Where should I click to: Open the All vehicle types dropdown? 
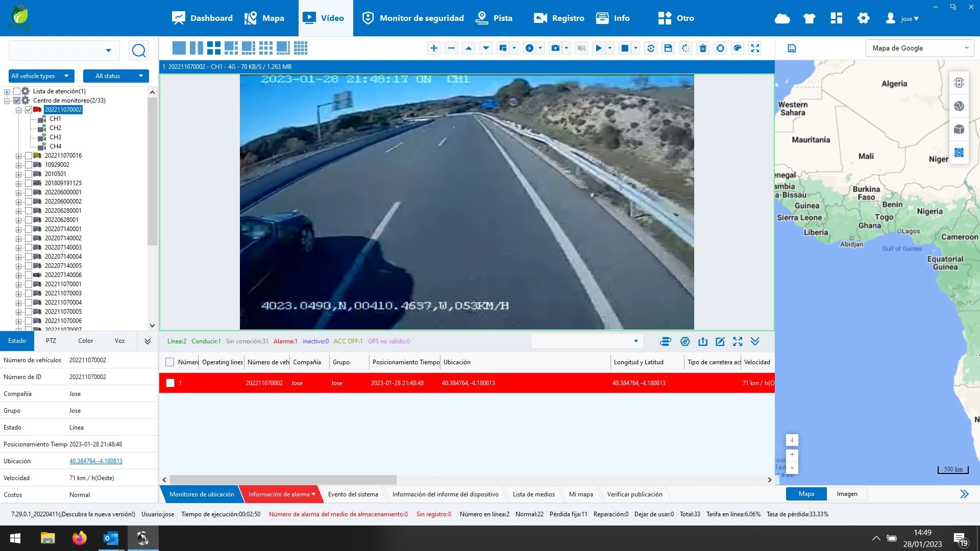click(x=41, y=76)
